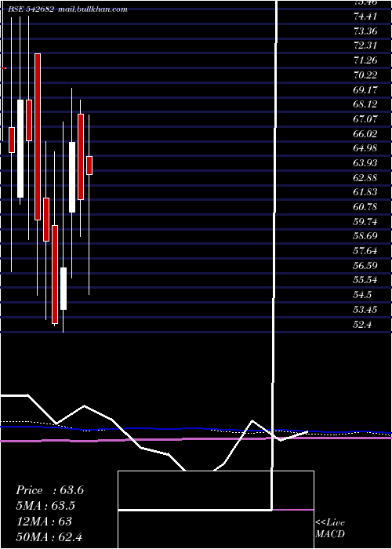The height and width of the screenshot is (549, 392).
Task: Click the 53.45 price axis label
Action: [365, 310]
